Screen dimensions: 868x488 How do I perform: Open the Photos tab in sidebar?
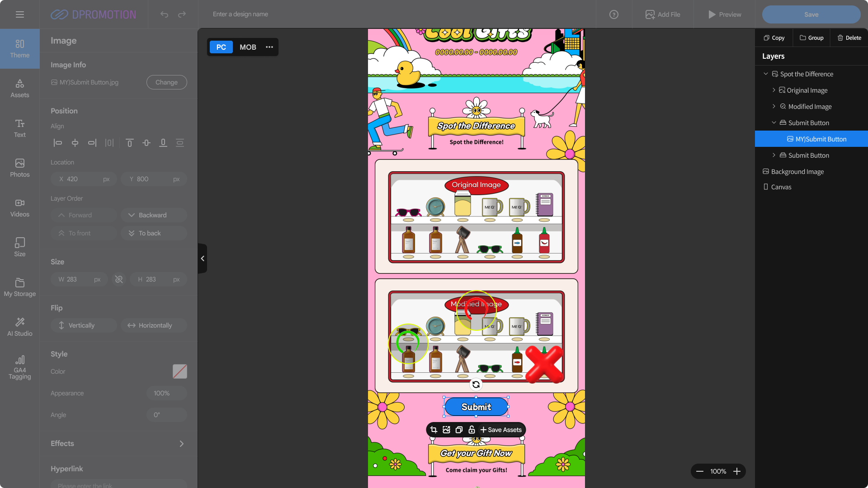(20, 168)
